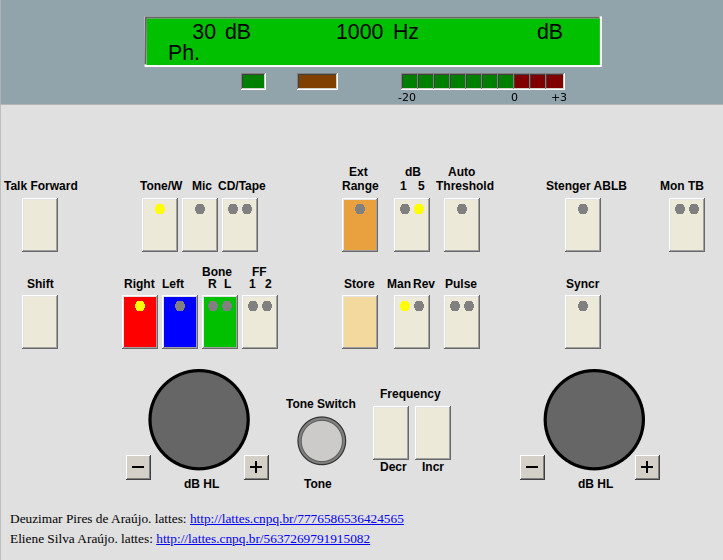The image size is (723, 560).
Task: Select the CD/Tape input button
Action: tap(240, 224)
